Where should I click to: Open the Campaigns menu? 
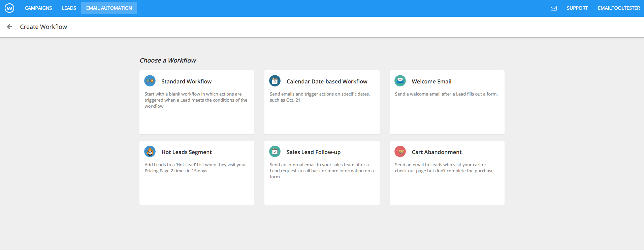(x=38, y=8)
